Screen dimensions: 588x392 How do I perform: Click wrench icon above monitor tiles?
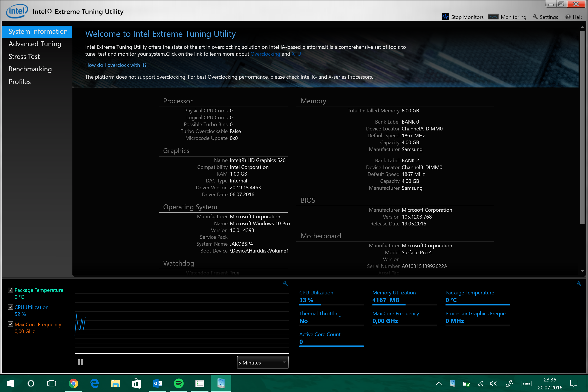pyautogui.click(x=579, y=283)
